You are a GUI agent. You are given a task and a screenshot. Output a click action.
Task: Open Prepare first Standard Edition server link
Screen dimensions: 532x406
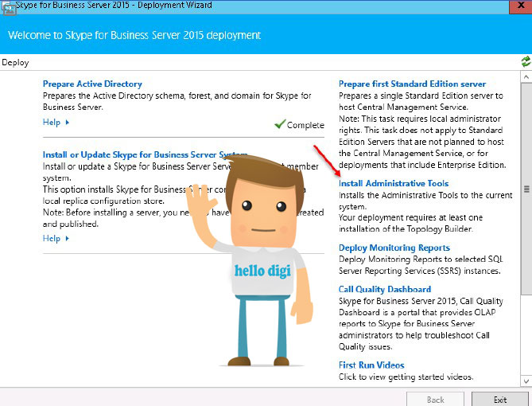(412, 84)
